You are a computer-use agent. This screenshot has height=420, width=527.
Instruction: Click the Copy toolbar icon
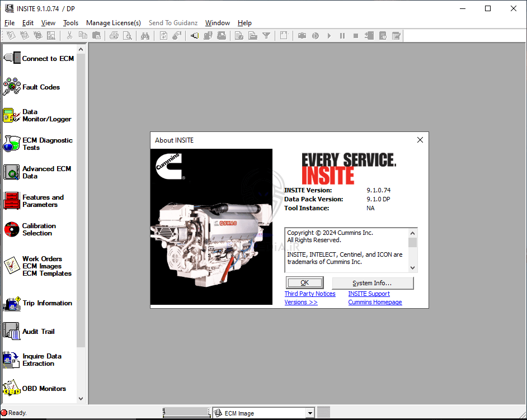pyautogui.click(x=83, y=36)
